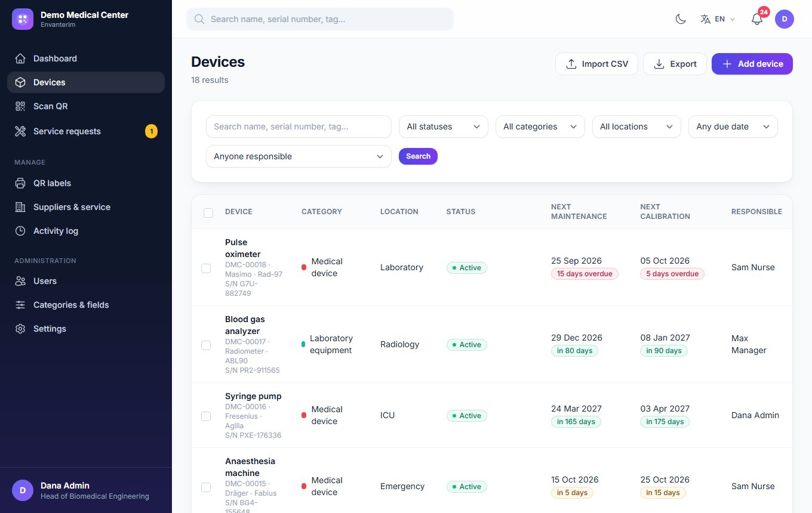Open Suppliers & service page
The image size is (812, 513).
click(86, 207)
